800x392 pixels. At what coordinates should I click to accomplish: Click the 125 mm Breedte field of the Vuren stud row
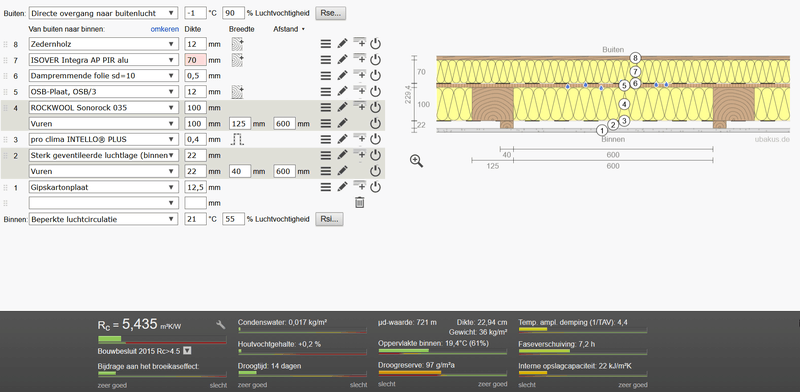click(x=240, y=124)
